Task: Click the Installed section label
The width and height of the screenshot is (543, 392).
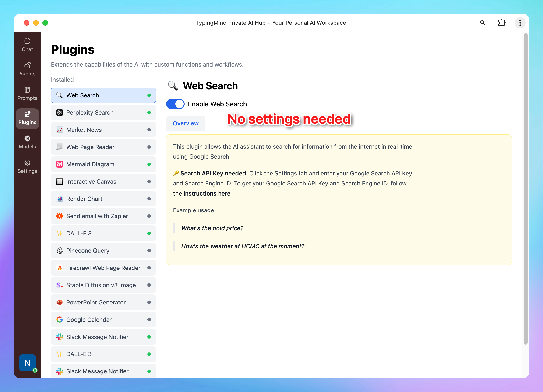Action: click(x=62, y=80)
